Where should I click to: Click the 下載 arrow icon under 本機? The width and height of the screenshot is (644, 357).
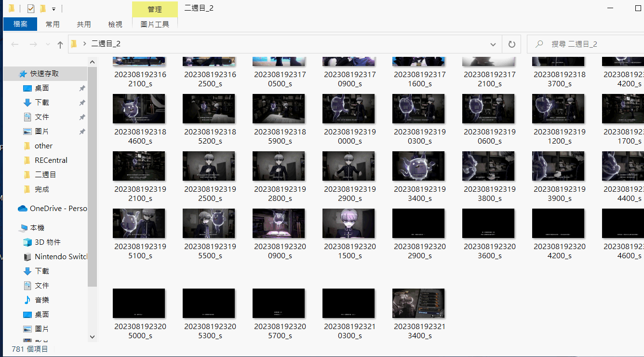pos(27,271)
